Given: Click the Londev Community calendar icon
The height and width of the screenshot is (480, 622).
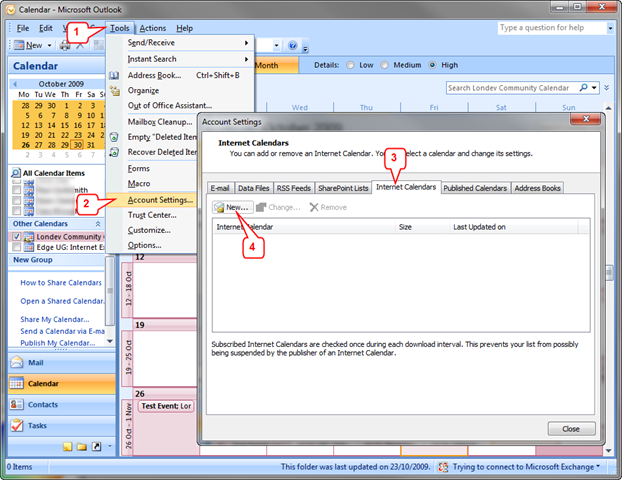Looking at the screenshot, I should pyautogui.click(x=29, y=237).
